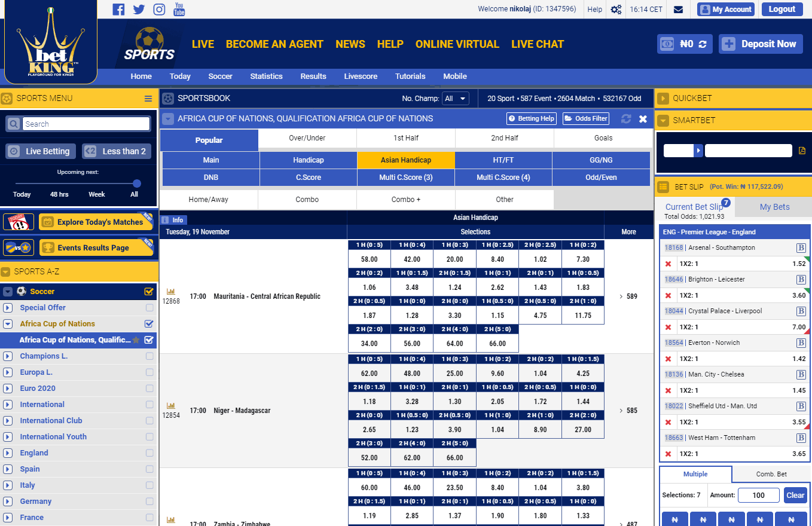Click the Logout button
This screenshot has height=526, width=812.
[782, 9]
